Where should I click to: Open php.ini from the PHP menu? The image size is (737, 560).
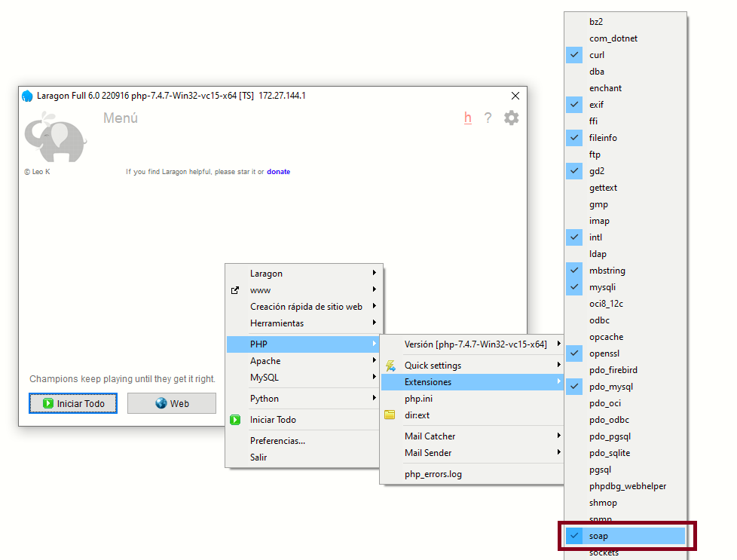417,399
